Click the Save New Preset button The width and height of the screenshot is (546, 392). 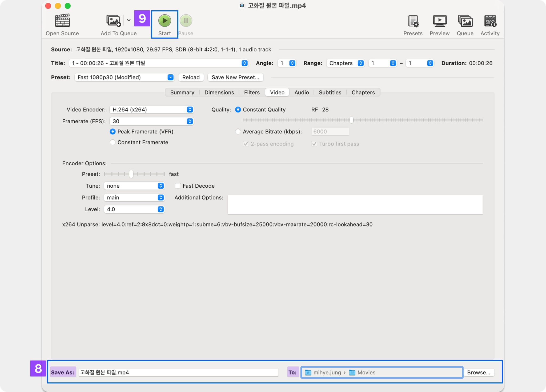(235, 77)
